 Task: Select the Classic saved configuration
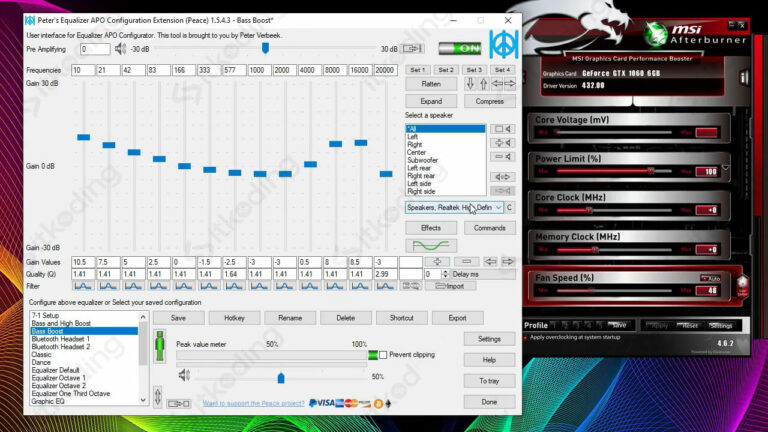click(42, 354)
